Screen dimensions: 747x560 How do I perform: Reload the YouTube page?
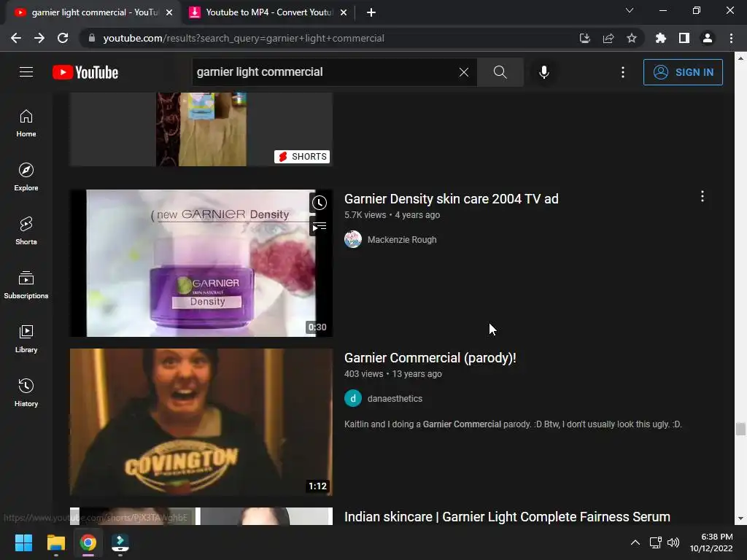click(x=63, y=38)
